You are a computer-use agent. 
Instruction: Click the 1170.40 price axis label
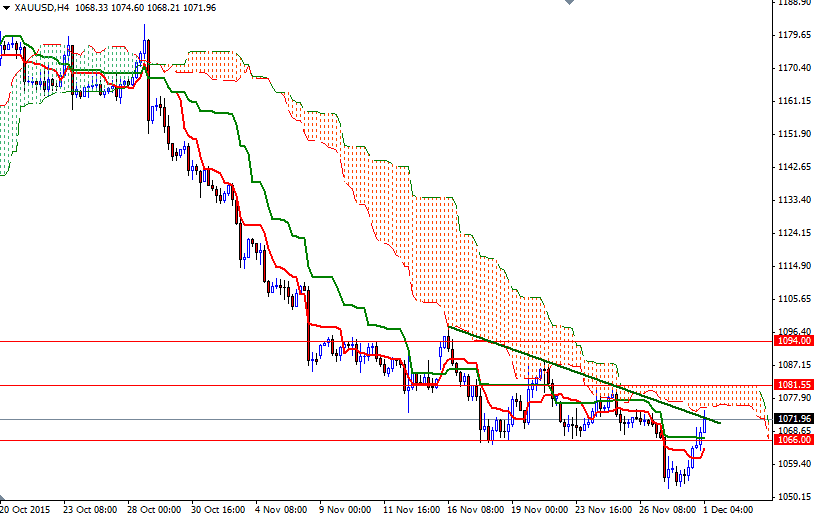794,67
